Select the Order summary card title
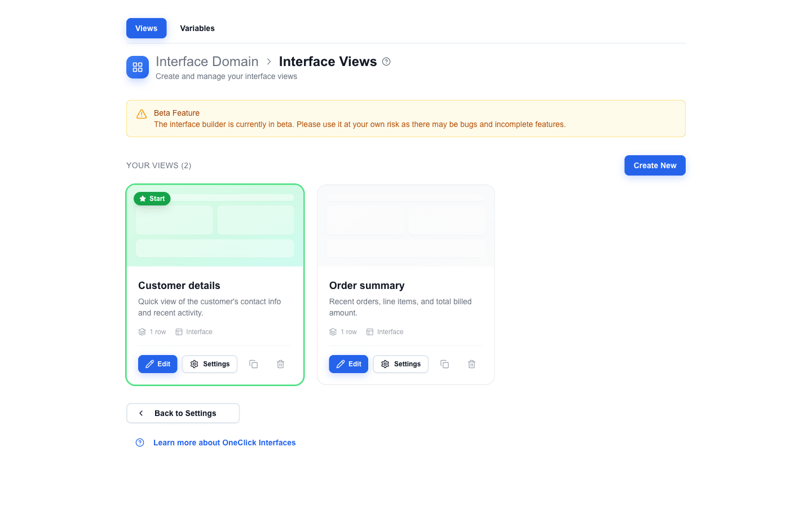This screenshot has height=508, width=812. pos(367,286)
